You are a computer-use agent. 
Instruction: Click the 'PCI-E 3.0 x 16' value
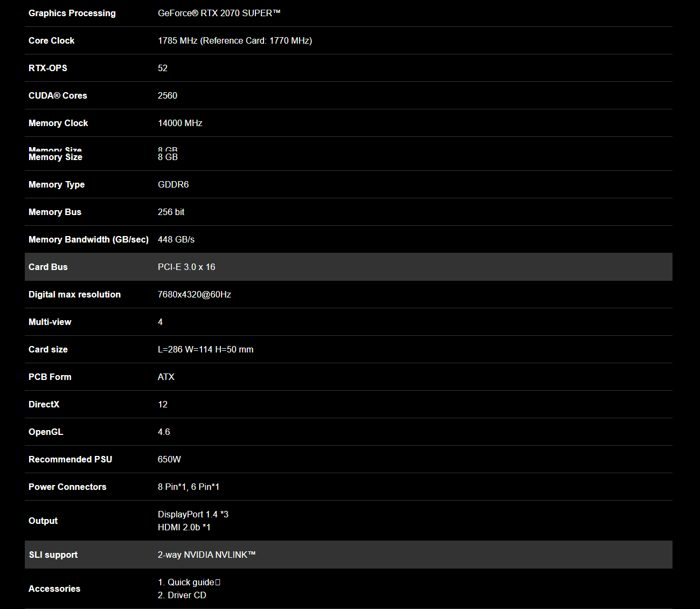click(x=186, y=267)
